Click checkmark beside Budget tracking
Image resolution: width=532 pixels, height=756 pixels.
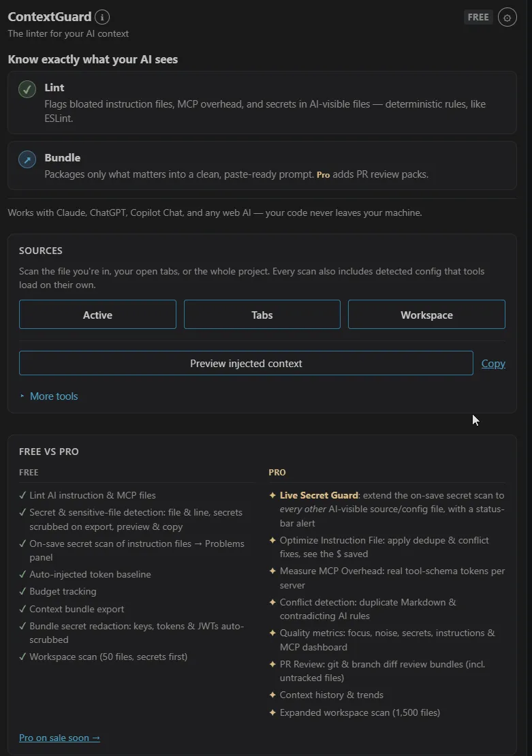pos(22,592)
